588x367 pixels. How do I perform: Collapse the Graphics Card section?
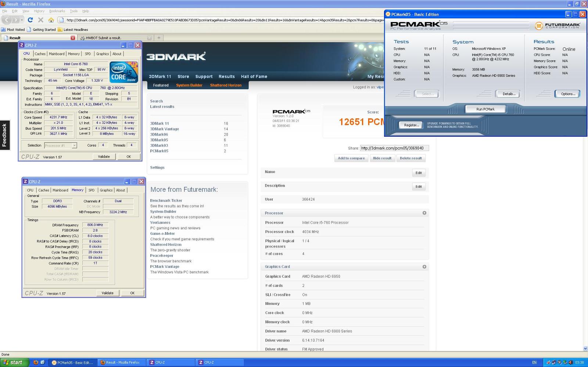424,267
